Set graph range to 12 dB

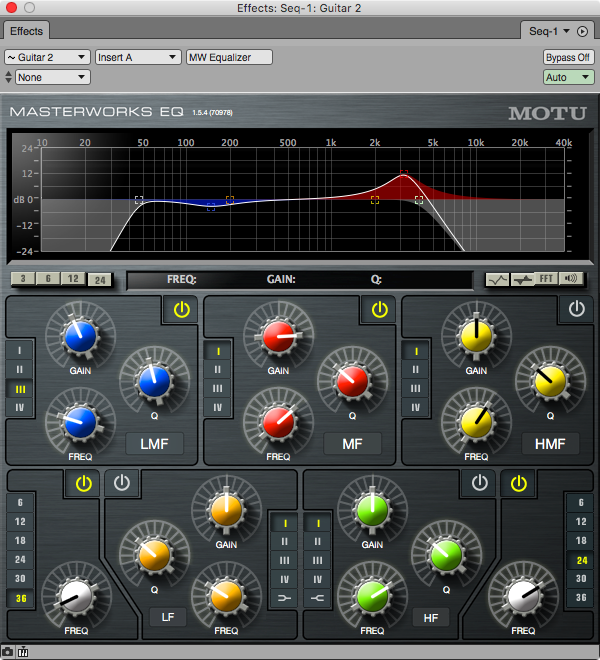coord(73,279)
